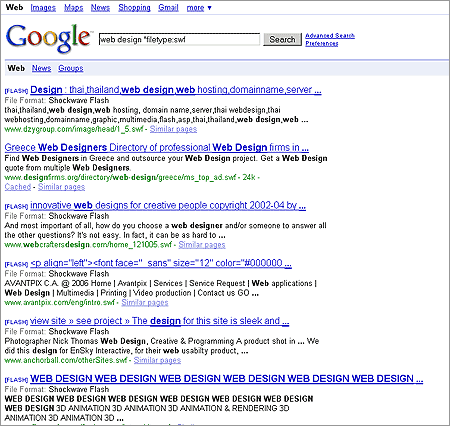The width and height of the screenshot is (450, 426).
Task: Open Similar pages for designfirms.org result
Action: coord(61,187)
